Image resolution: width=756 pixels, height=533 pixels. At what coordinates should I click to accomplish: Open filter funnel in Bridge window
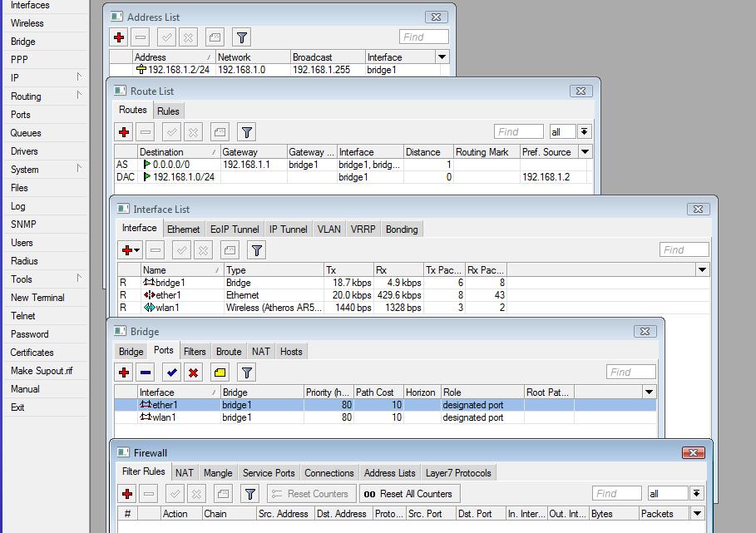point(247,373)
